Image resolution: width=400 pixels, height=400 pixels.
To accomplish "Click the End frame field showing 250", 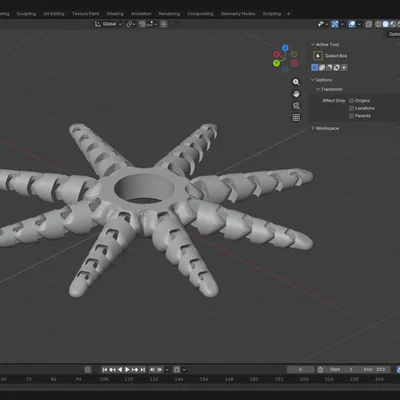I will (x=374, y=369).
